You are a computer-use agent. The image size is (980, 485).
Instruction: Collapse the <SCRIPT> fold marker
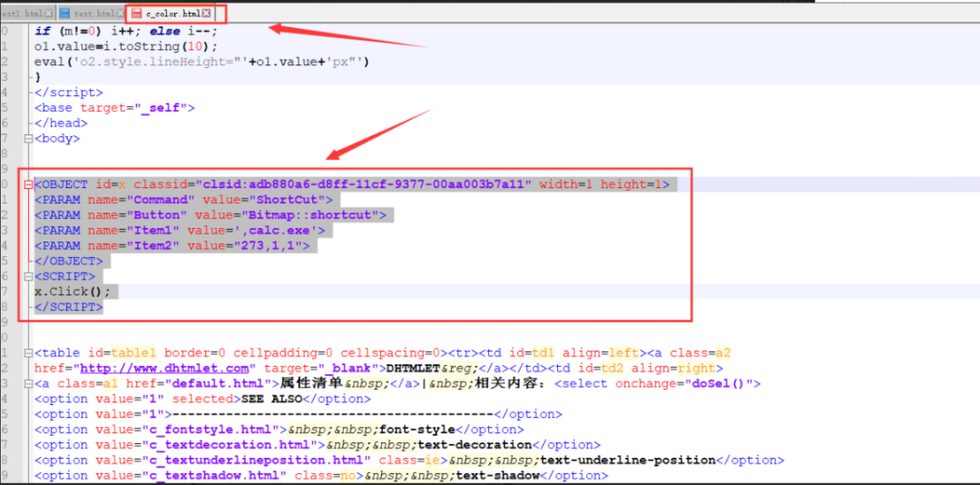(x=27, y=277)
